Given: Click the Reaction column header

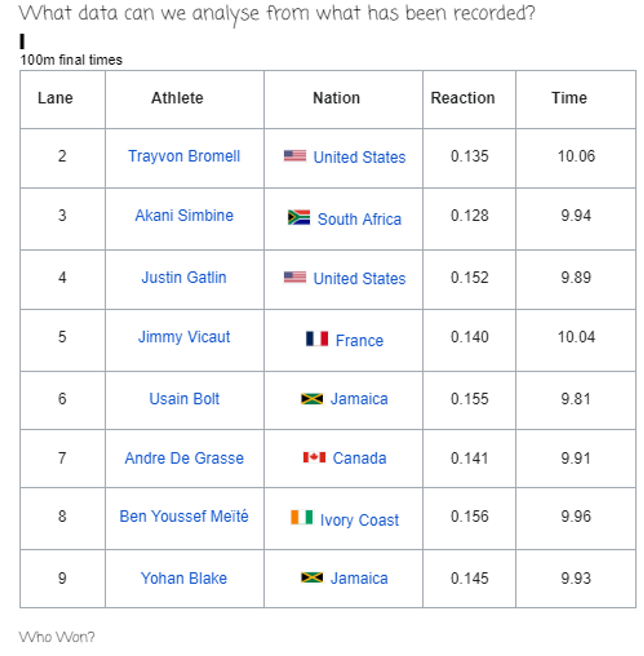Looking at the screenshot, I should tap(463, 98).
